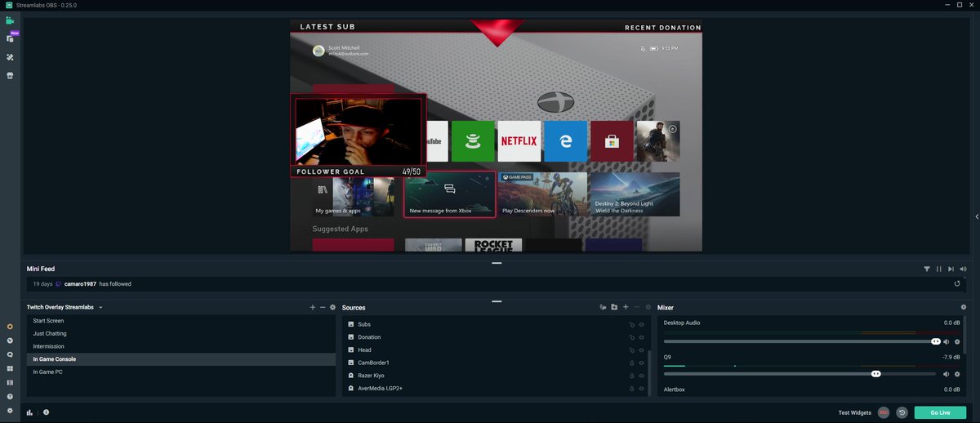Mute Desktop Audio in the mixer
This screenshot has height=423, width=980.
point(947,341)
